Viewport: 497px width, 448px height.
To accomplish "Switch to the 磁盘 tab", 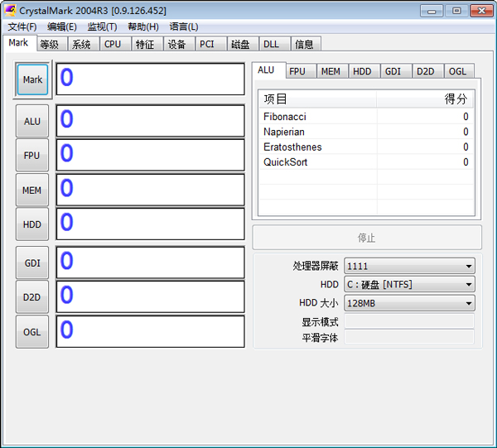I will 243,44.
